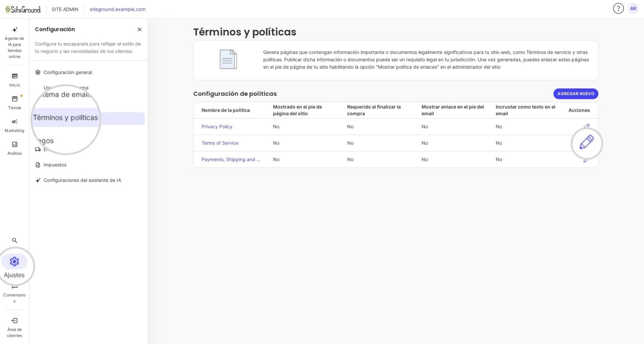Image resolution: width=644 pixels, height=344 pixels.
Task: Click Incrustar como texto en el email header
Action: 525,110
